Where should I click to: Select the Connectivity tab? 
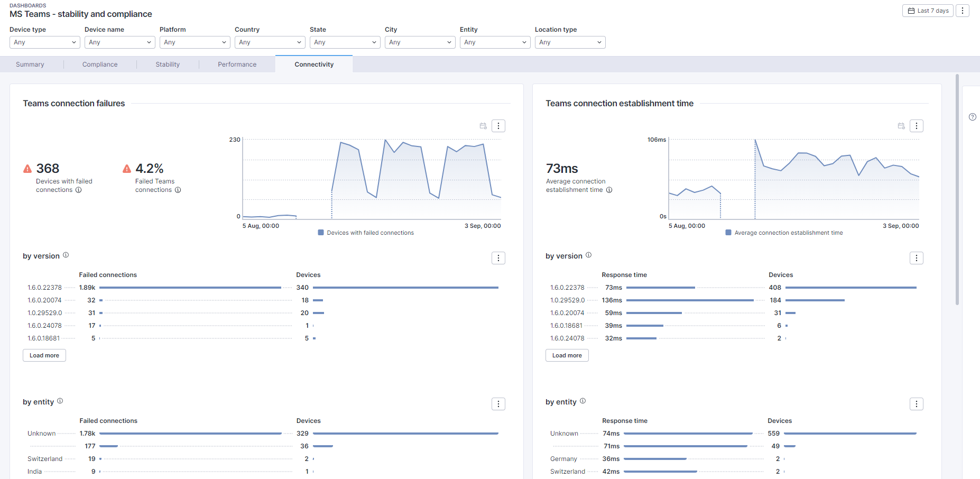click(x=314, y=65)
